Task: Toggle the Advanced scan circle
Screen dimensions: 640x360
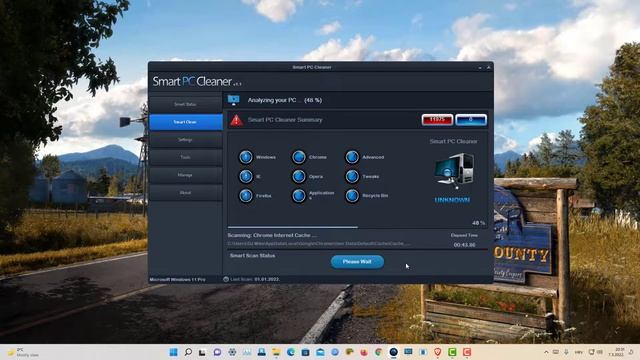Action: (352, 157)
